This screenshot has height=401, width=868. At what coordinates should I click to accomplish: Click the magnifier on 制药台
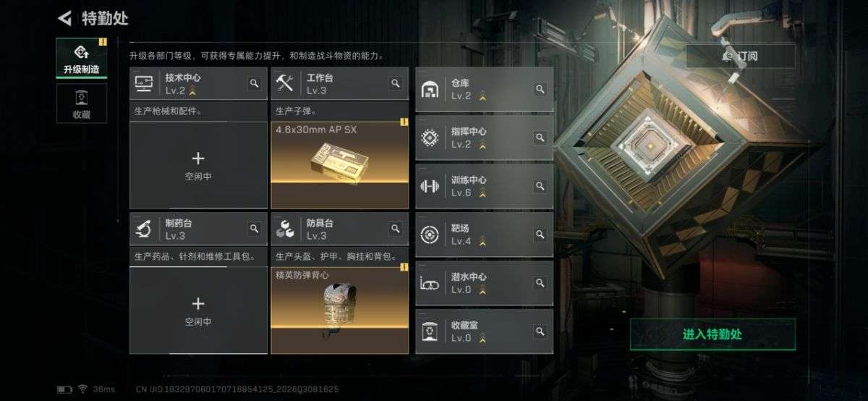255,229
